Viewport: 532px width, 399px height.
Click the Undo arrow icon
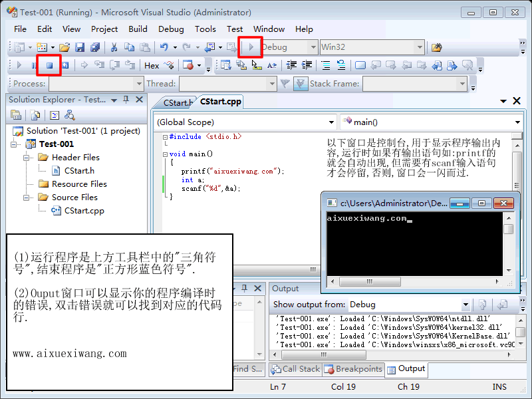click(x=164, y=47)
